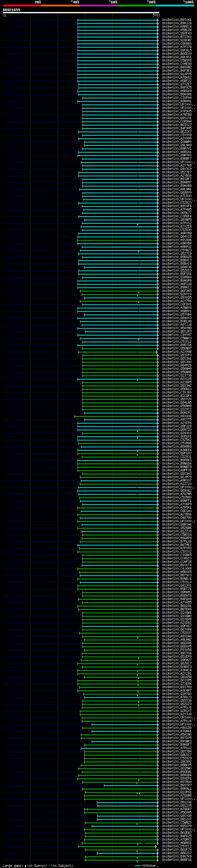Screen dimensions: 197x868
Task: Select label UniRef100_Q9SYZ0
Action: coord(176,399)
